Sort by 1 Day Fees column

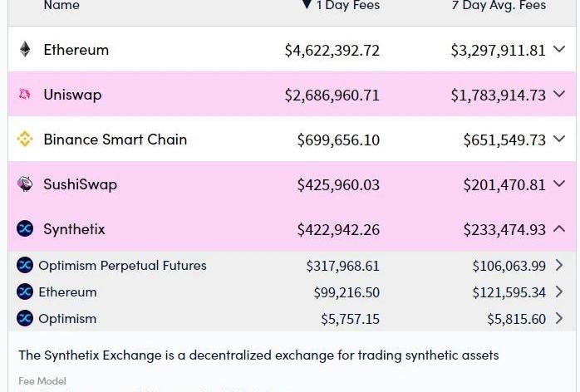coord(341,6)
